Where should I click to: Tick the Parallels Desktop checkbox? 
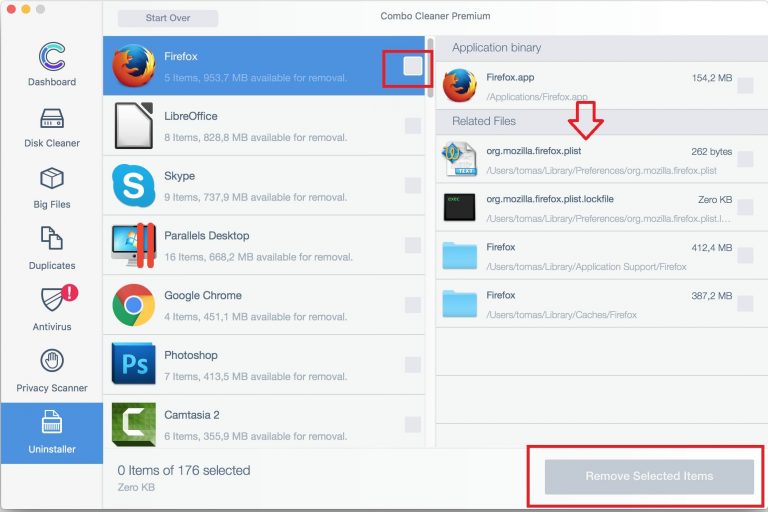coord(413,245)
